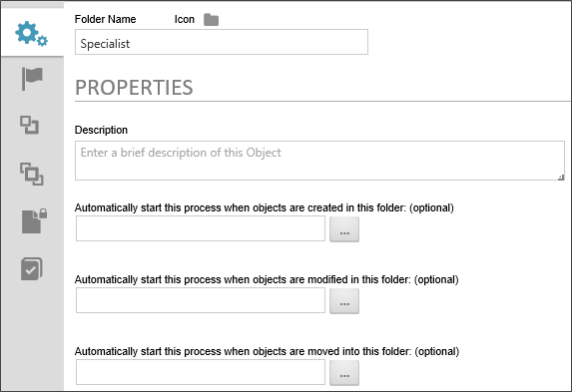This screenshot has width=572, height=392.
Task: Select the overlapping squares sidebar icon
Action: [32, 174]
